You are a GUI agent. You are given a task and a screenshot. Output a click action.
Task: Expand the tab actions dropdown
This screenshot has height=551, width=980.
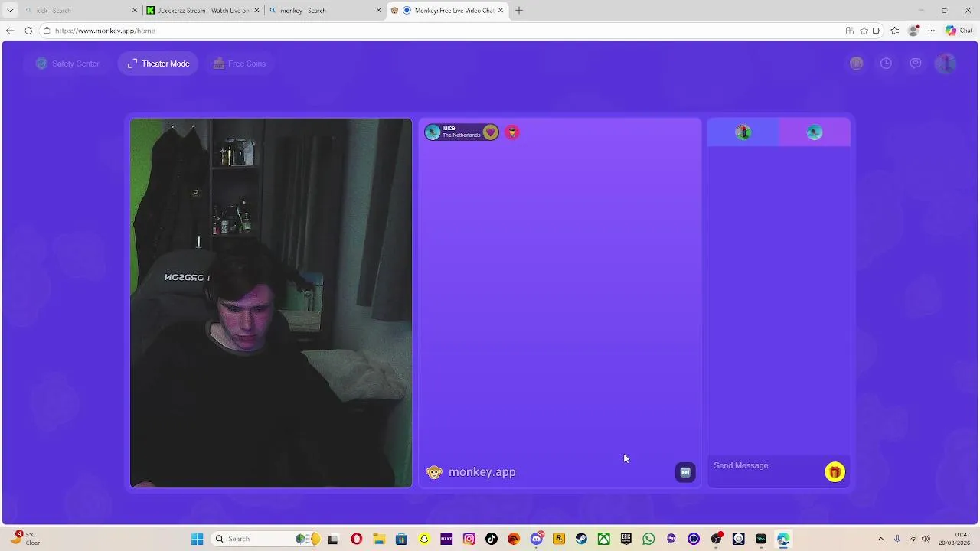tap(9, 11)
